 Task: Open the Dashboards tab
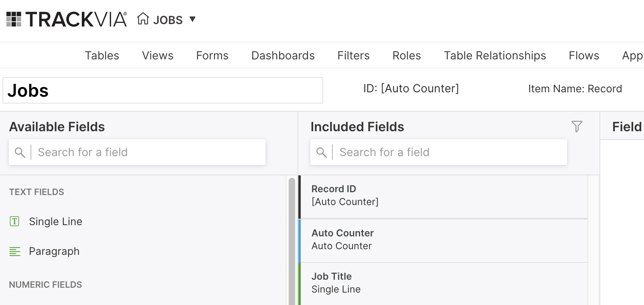click(283, 55)
